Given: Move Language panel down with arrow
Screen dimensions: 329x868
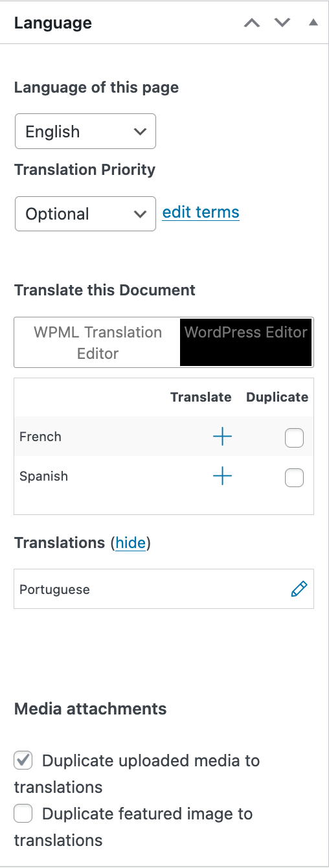Looking at the screenshot, I should click(x=282, y=23).
